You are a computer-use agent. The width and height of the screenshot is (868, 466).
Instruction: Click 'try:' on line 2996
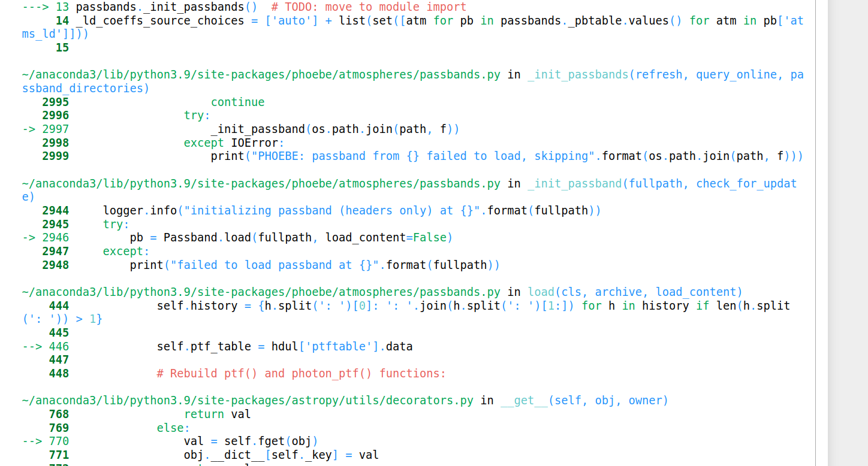(x=197, y=116)
